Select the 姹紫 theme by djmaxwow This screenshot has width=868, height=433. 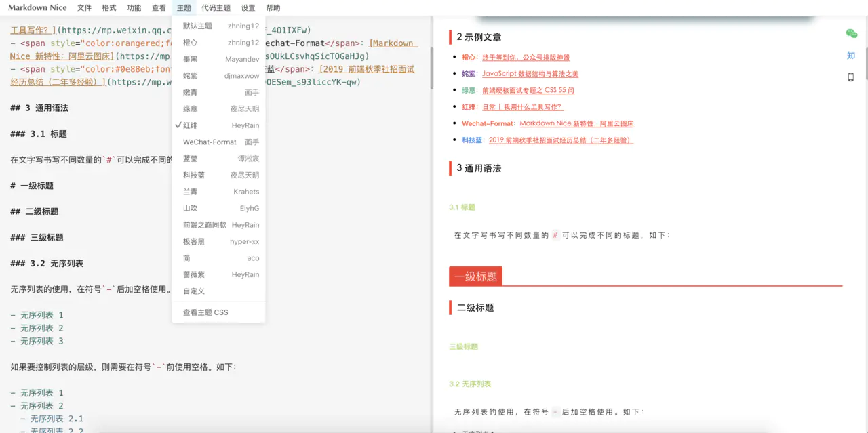coord(218,76)
